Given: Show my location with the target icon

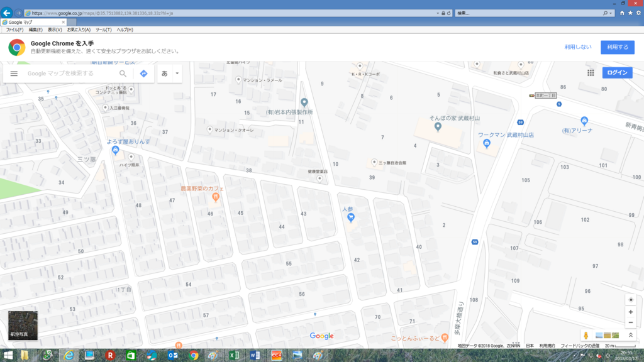Looking at the screenshot, I should coord(631,300).
